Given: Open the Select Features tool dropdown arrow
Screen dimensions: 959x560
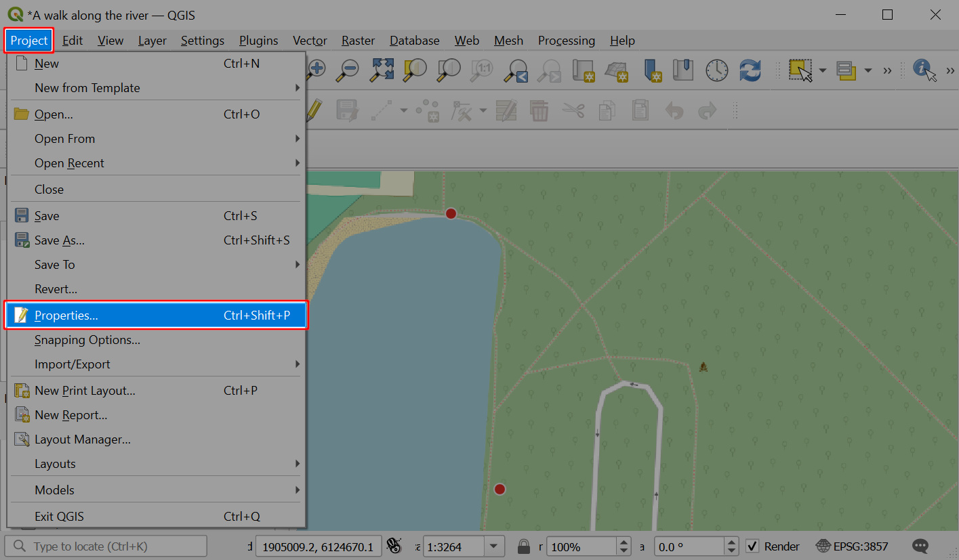Looking at the screenshot, I should coord(823,70).
